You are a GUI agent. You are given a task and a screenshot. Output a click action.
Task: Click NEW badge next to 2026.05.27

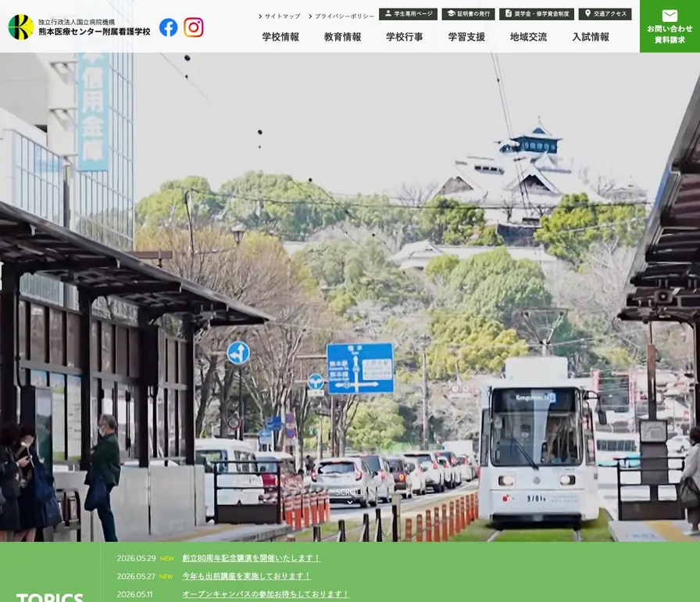point(166,576)
